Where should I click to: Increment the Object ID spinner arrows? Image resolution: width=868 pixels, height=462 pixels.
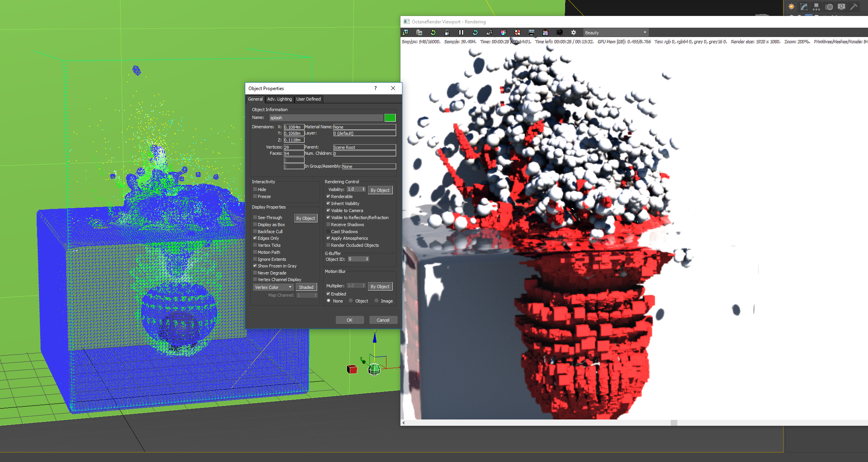point(367,258)
